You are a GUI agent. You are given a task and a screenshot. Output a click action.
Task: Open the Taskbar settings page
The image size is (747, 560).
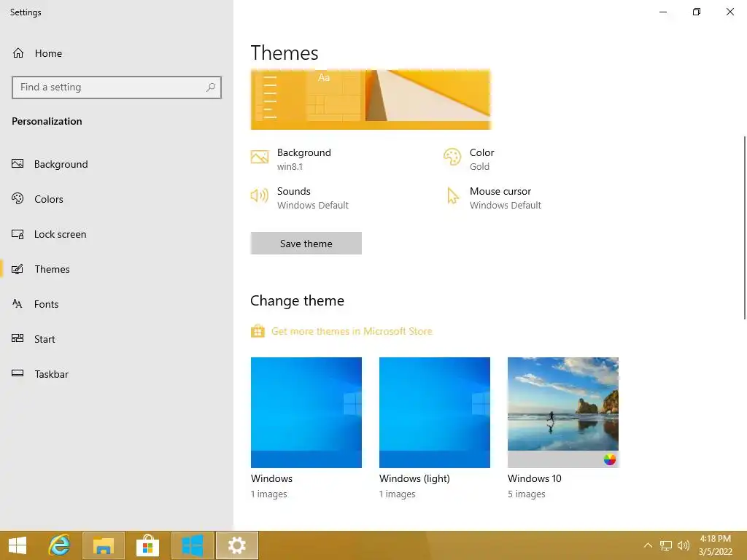pos(117,374)
